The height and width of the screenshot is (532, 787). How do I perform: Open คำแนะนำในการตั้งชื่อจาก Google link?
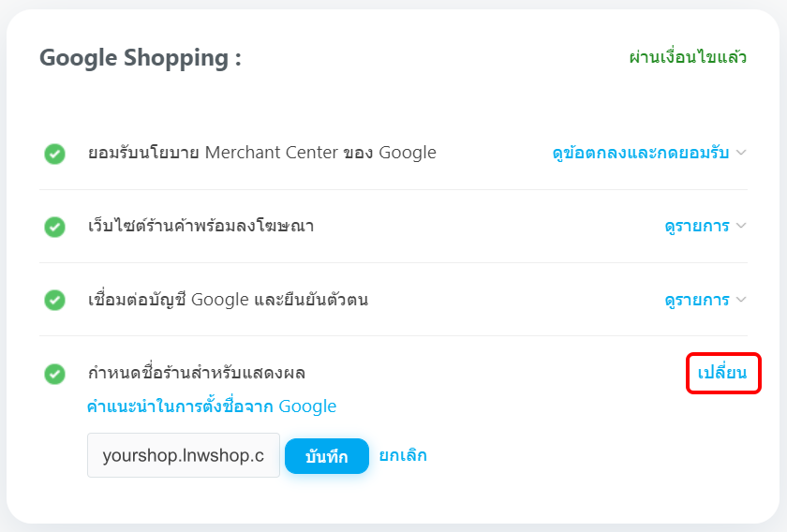coord(211,406)
